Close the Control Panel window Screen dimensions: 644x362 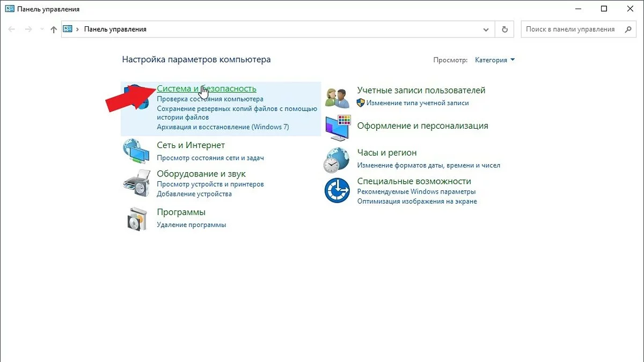pyautogui.click(x=629, y=9)
